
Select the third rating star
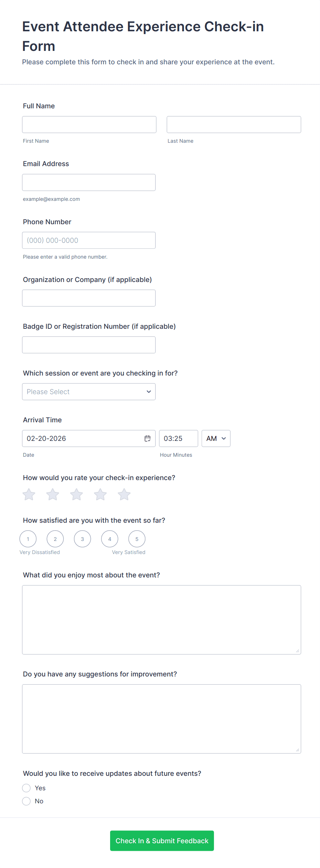point(76,495)
